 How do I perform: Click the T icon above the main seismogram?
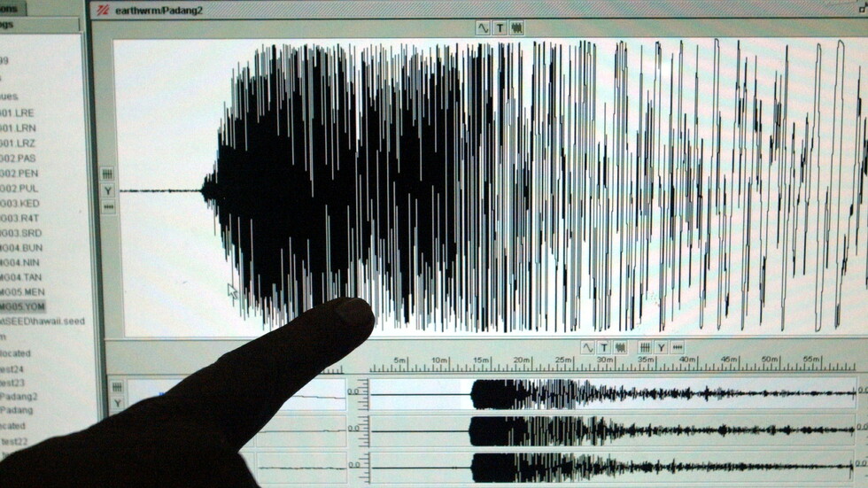(x=500, y=28)
